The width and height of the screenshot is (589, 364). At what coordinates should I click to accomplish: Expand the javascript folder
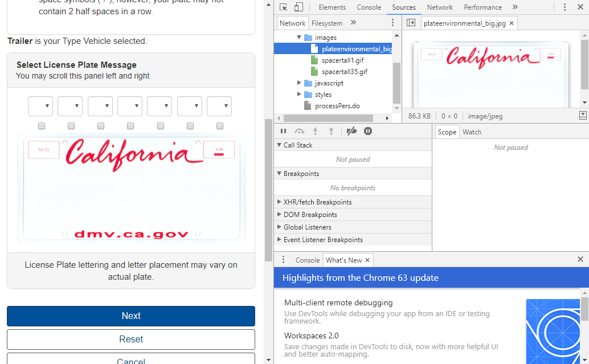point(299,83)
